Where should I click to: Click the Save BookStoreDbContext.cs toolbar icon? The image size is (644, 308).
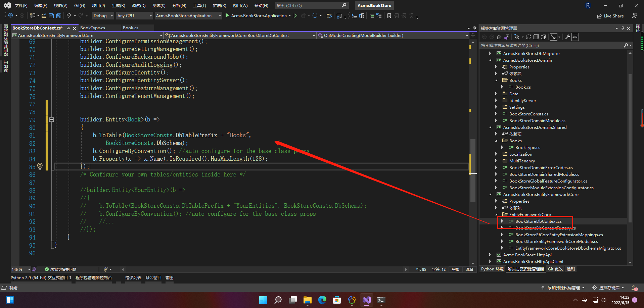(x=51, y=16)
